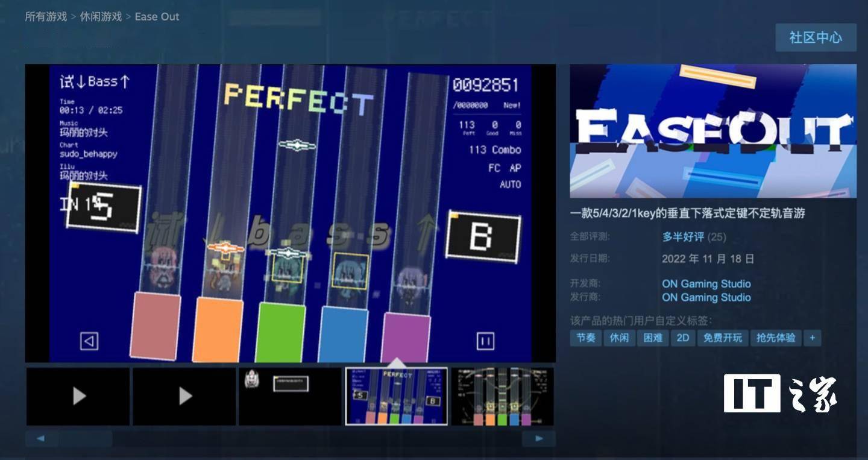Click the Ease Out breadcrumb

click(157, 17)
